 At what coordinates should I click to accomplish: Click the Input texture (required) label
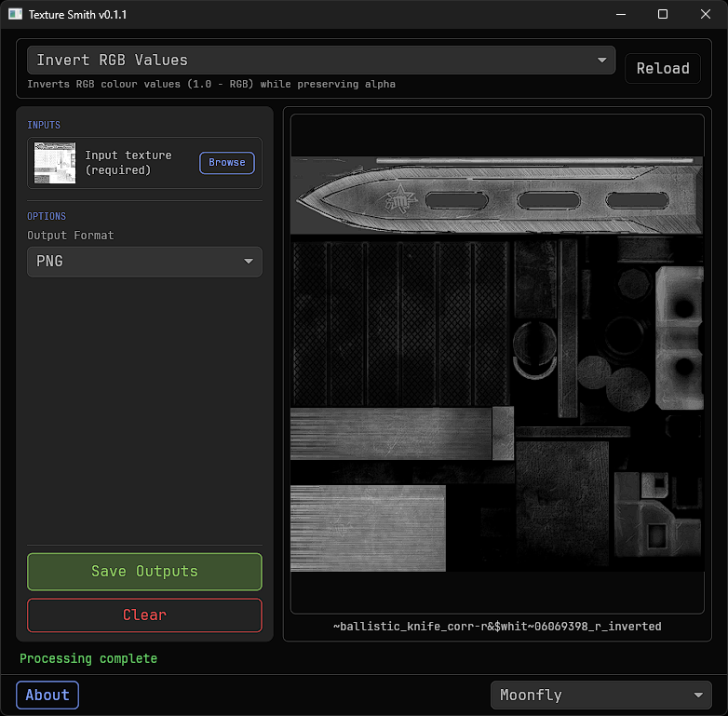point(128,163)
